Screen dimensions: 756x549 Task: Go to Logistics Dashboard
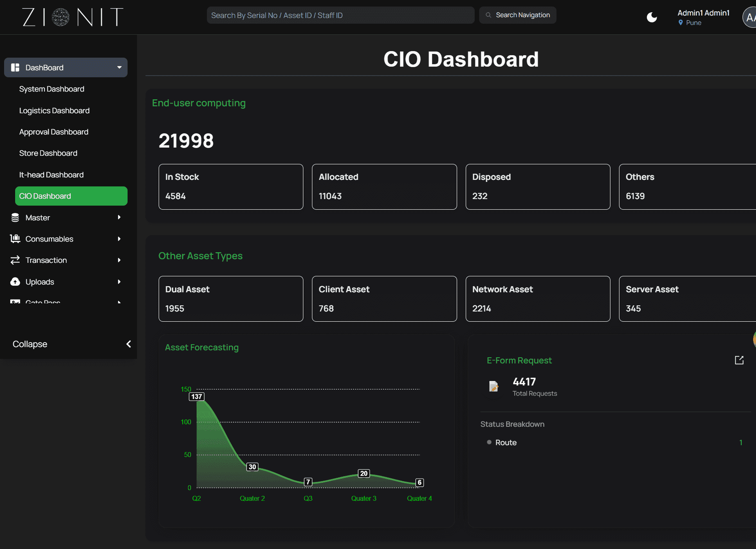point(54,111)
